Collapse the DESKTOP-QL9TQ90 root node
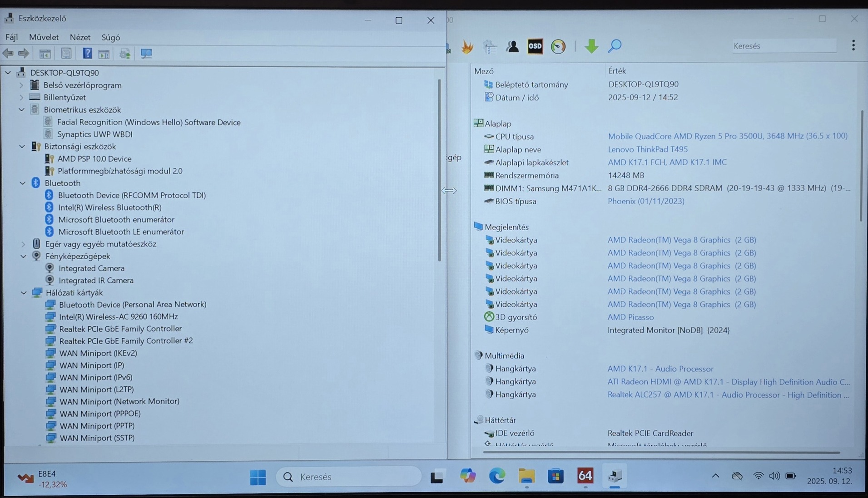This screenshot has width=868, height=498. point(8,73)
